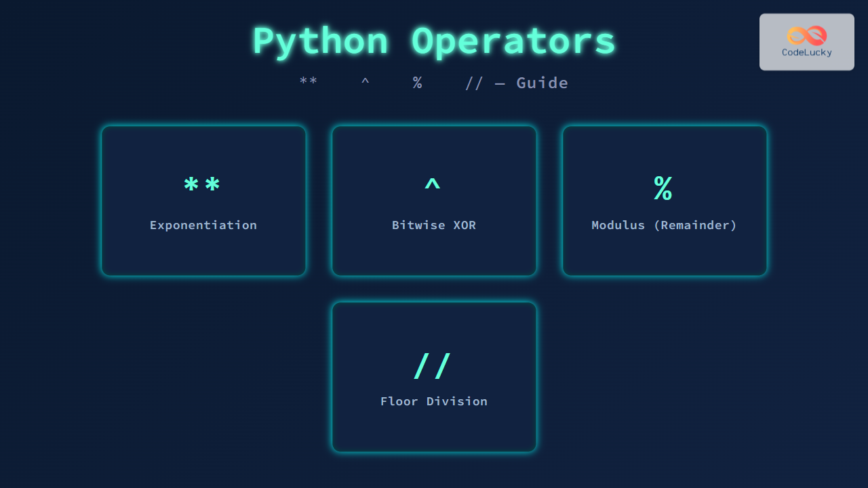
Task: Pick the small // symbol in the subtitle row
Action: [x=474, y=83]
